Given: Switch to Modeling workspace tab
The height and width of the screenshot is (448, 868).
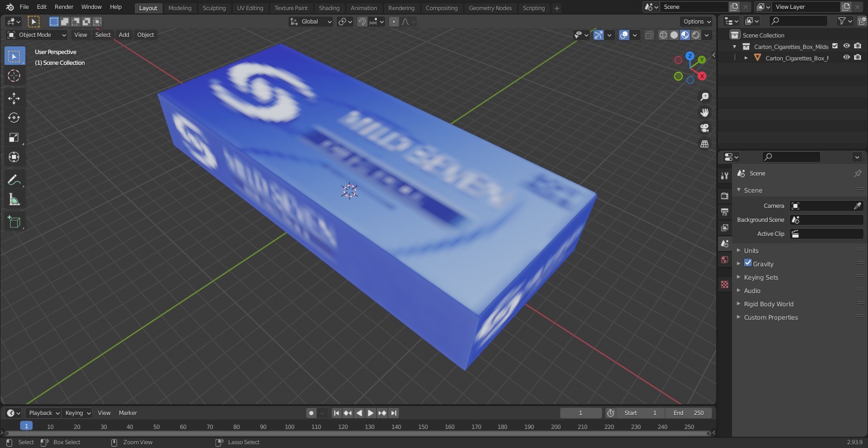Looking at the screenshot, I should click(180, 8).
